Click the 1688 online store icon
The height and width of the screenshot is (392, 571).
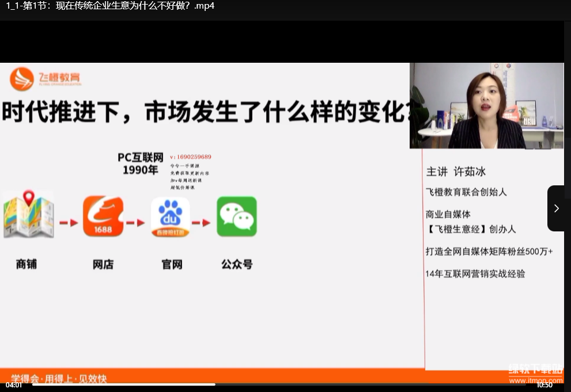pyautogui.click(x=103, y=216)
